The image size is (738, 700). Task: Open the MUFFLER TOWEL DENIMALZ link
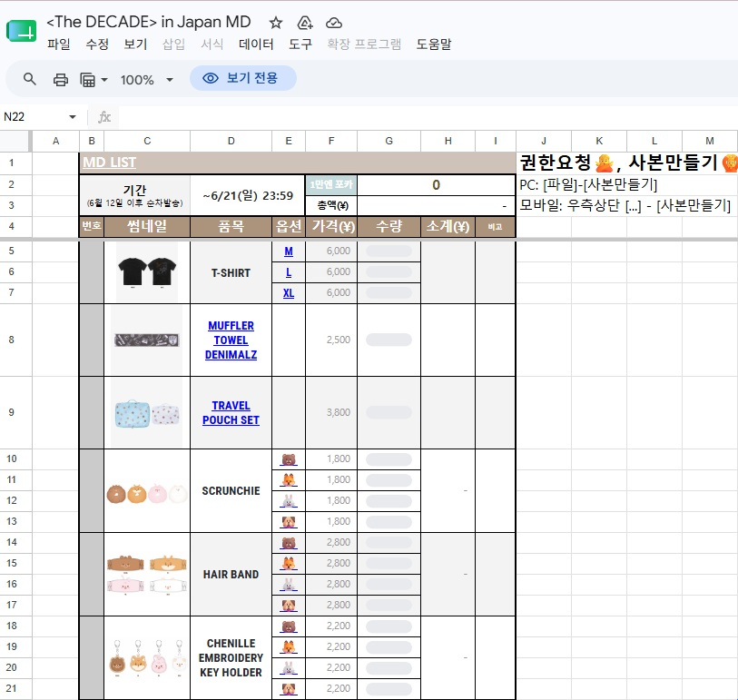pos(231,340)
